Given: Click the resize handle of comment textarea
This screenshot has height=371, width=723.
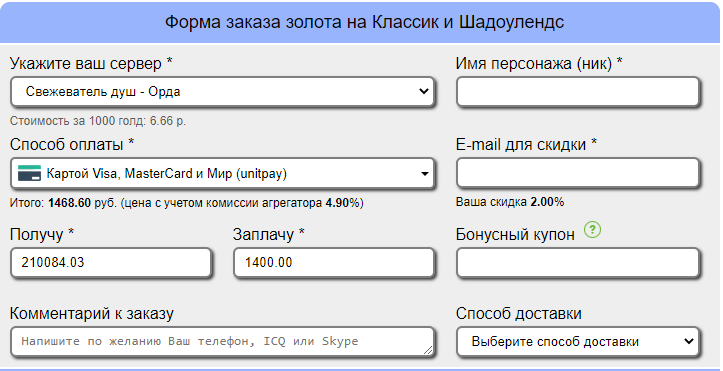Looking at the screenshot, I should (x=428, y=350).
